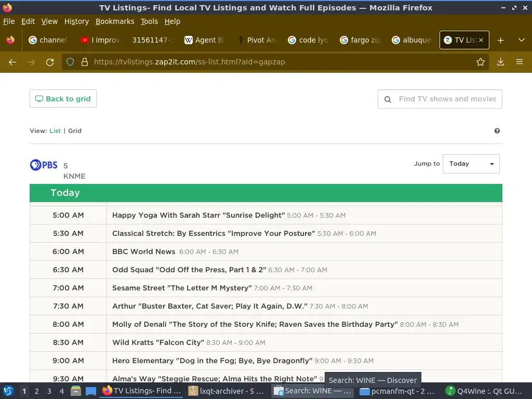This screenshot has width=532, height=399.
Task: Click the PBS channel logo
Action: pyautogui.click(x=44, y=165)
